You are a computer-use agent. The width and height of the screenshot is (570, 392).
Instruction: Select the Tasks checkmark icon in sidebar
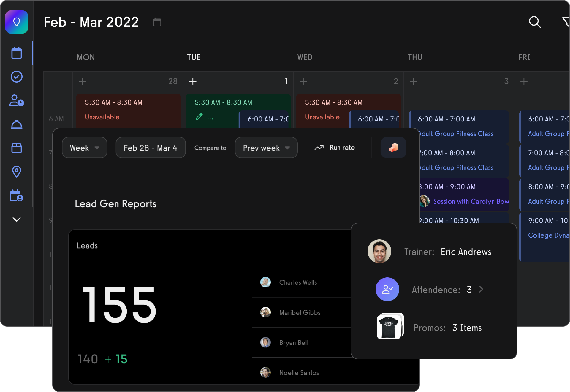click(x=17, y=77)
